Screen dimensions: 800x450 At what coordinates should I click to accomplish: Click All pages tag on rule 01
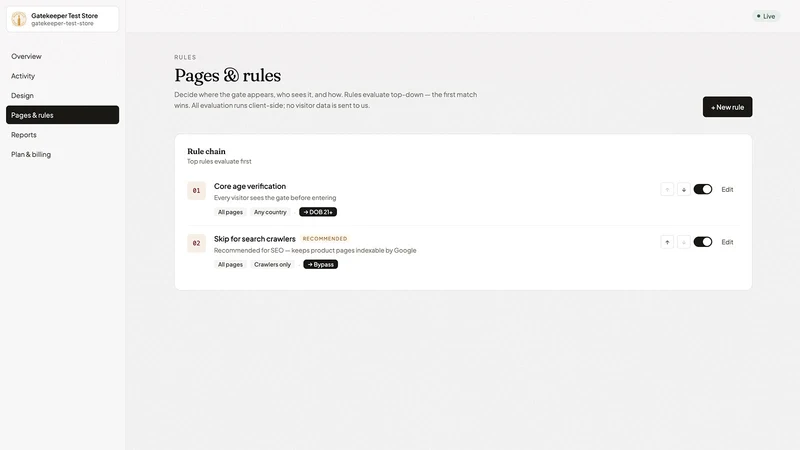pos(230,212)
